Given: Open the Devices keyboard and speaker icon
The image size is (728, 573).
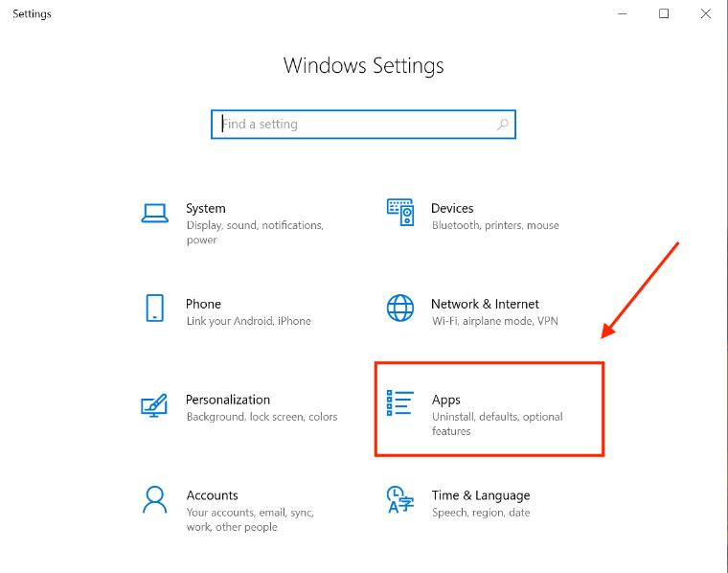Looking at the screenshot, I should point(400,212).
